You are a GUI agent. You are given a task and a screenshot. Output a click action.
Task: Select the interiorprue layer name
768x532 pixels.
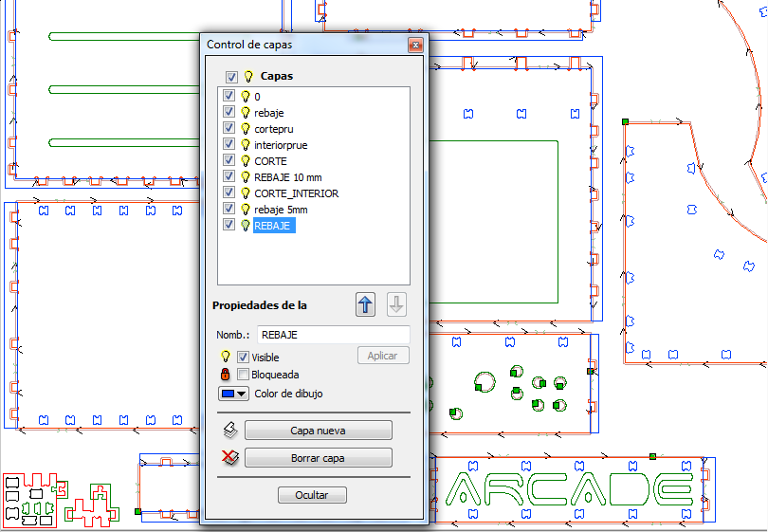click(x=281, y=145)
